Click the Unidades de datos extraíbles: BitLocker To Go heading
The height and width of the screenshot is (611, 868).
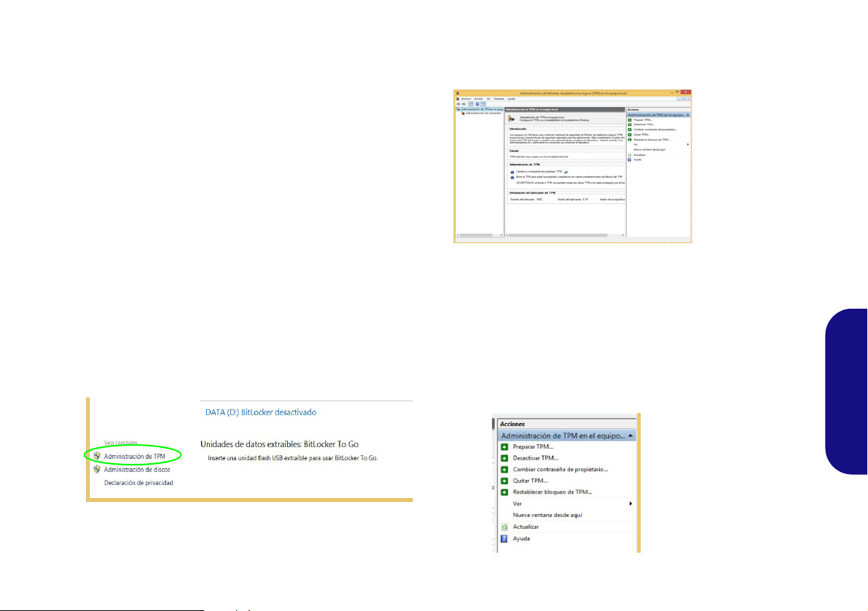click(280, 444)
